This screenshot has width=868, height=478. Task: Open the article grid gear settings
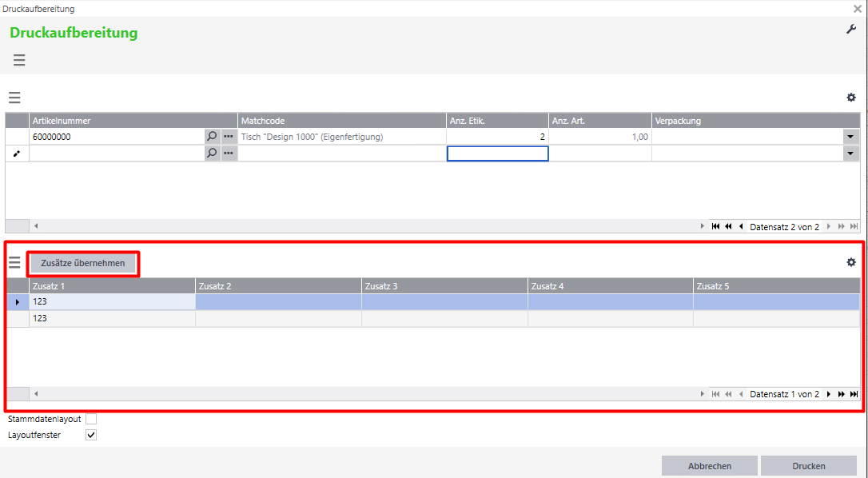pos(851,98)
